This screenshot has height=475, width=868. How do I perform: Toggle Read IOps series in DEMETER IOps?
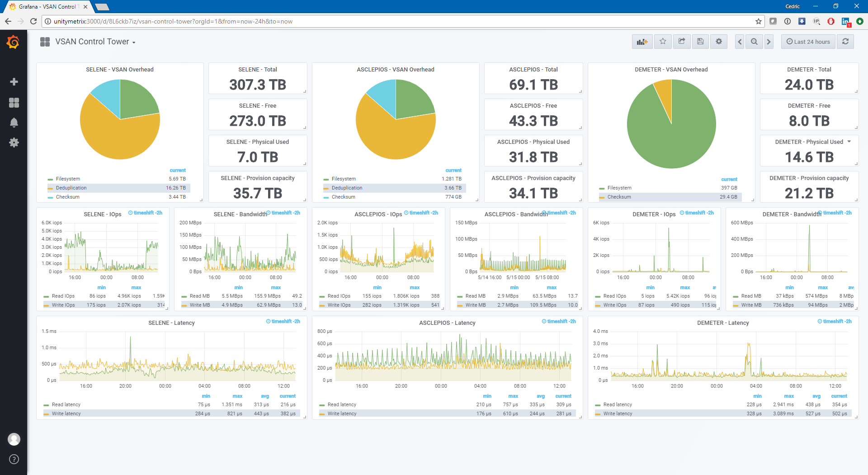(614, 296)
